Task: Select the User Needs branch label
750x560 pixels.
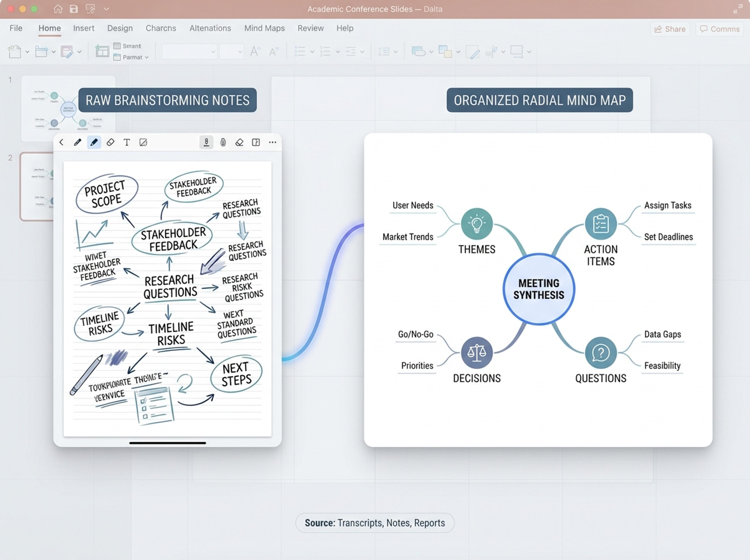Action: (413, 205)
